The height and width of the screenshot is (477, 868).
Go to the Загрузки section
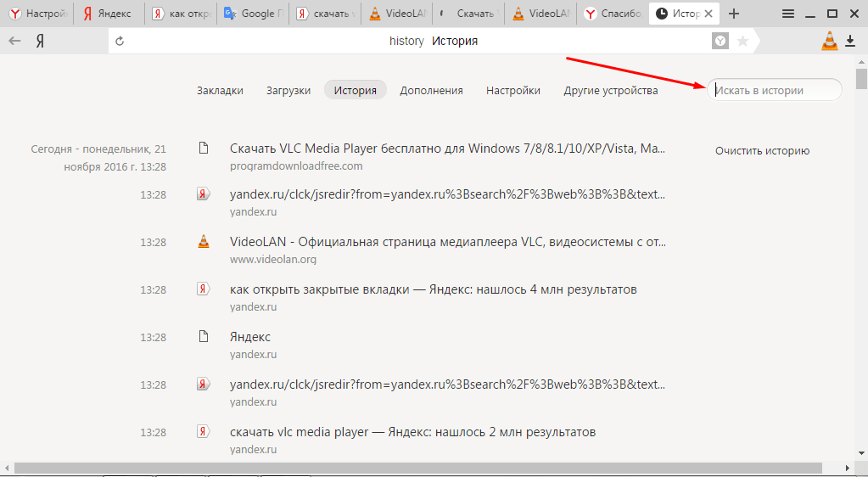point(288,90)
